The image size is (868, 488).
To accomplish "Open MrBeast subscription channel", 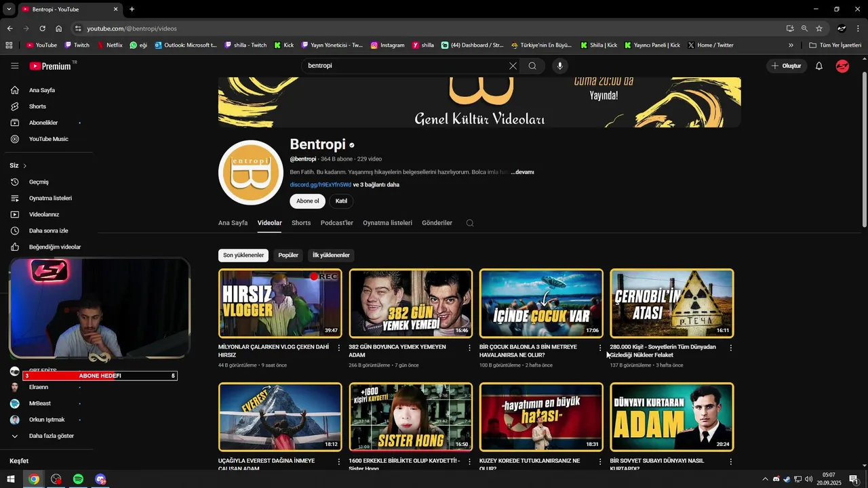I will click(x=39, y=403).
